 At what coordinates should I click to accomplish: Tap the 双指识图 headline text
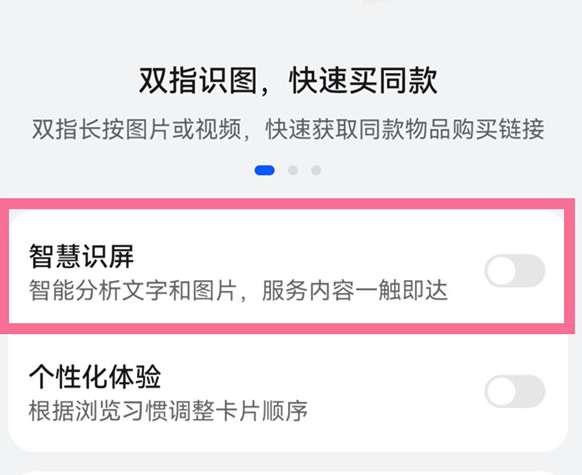pos(198,81)
